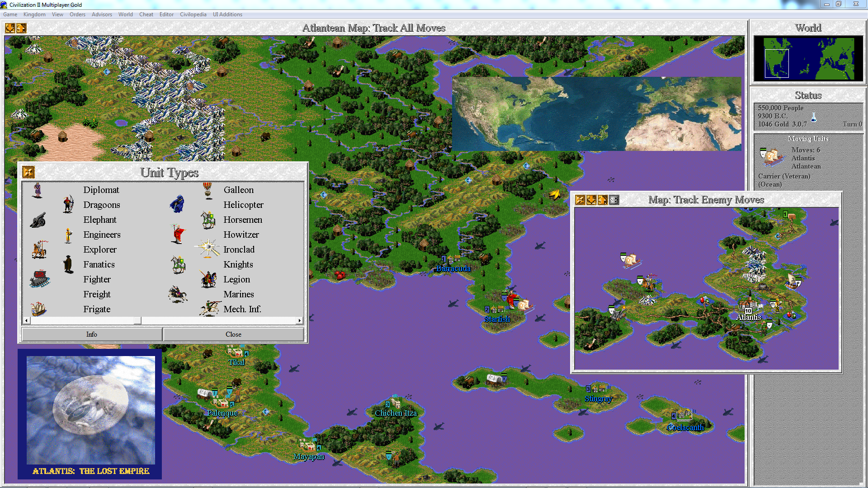Click the 1046 Gold text in Status panel
This screenshot has width=868, height=488.
[774, 124]
